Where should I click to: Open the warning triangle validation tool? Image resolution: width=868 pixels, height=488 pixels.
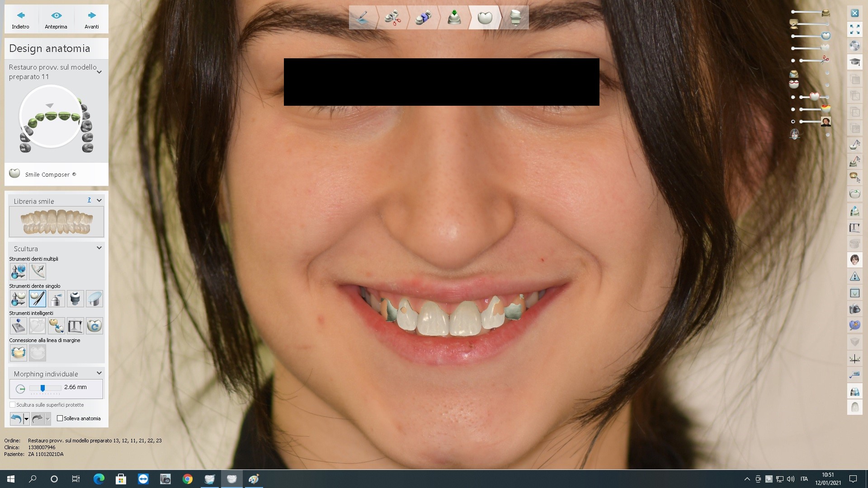(x=854, y=277)
